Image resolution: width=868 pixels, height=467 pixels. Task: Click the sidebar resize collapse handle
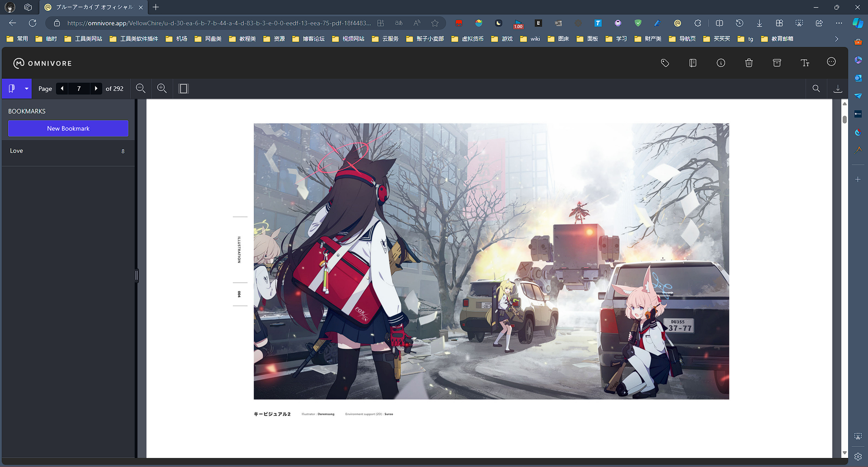pyautogui.click(x=137, y=275)
